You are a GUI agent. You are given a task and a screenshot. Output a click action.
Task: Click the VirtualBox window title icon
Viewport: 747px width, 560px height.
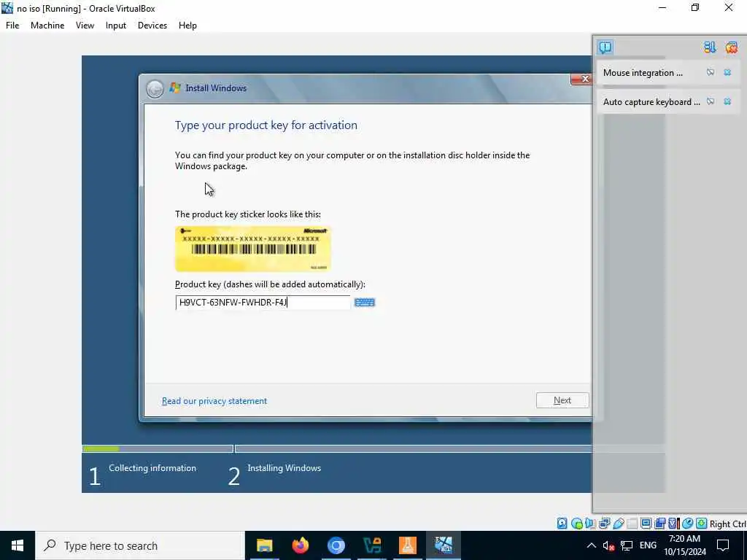tap(7, 7)
